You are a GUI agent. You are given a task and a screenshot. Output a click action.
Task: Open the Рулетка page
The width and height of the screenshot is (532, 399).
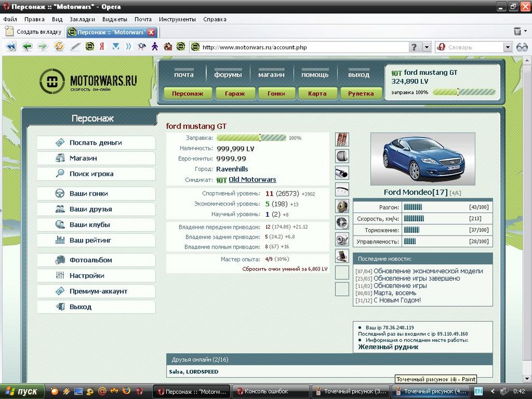point(360,93)
